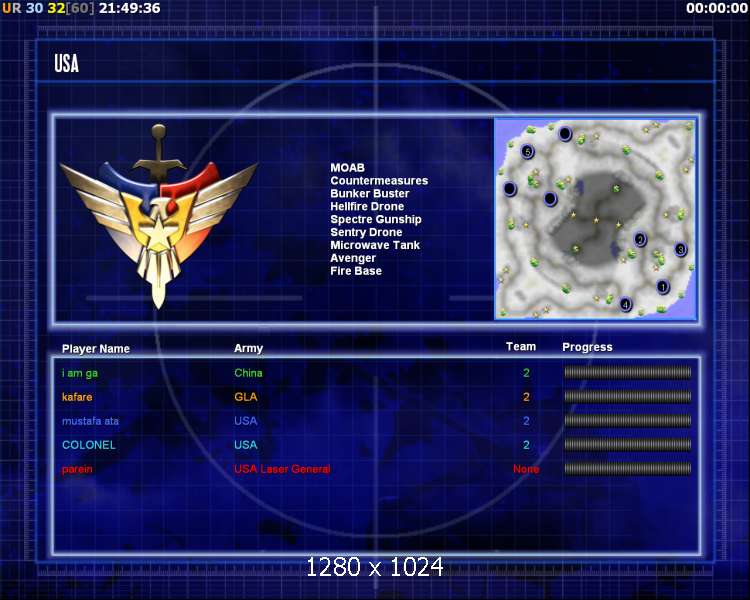This screenshot has width=750, height=600.
Task: Click kafare's loading progress bar
Action: coord(628,396)
